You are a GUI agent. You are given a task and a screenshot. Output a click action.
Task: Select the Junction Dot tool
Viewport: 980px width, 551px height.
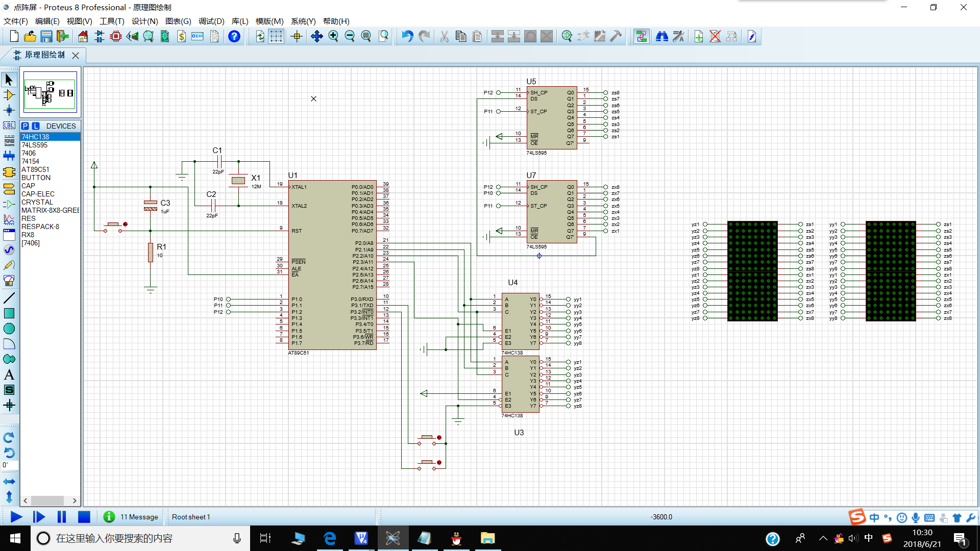pyautogui.click(x=9, y=110)
